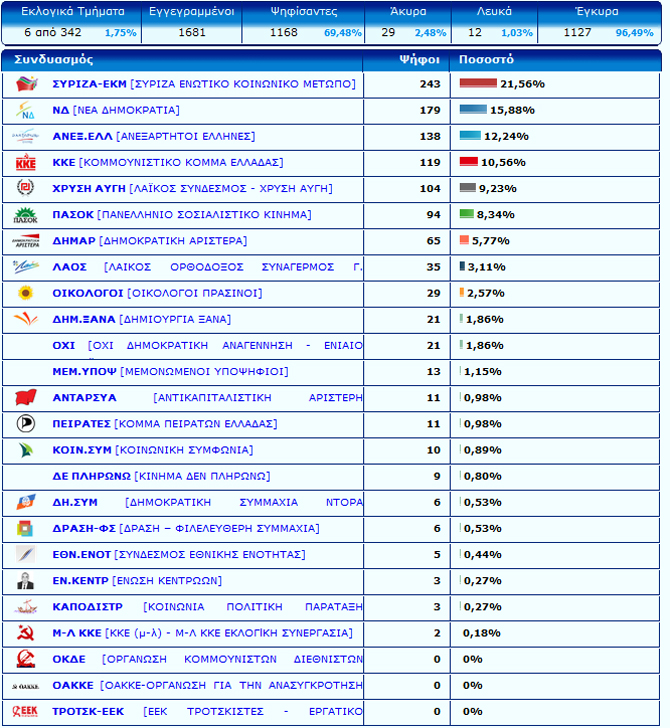Image resolution: width=670 pixels, height=728 pixels.
Task: Open the ΑΝΕΞ.ΕΛΛ party name link
Action: tap(83, 136)
